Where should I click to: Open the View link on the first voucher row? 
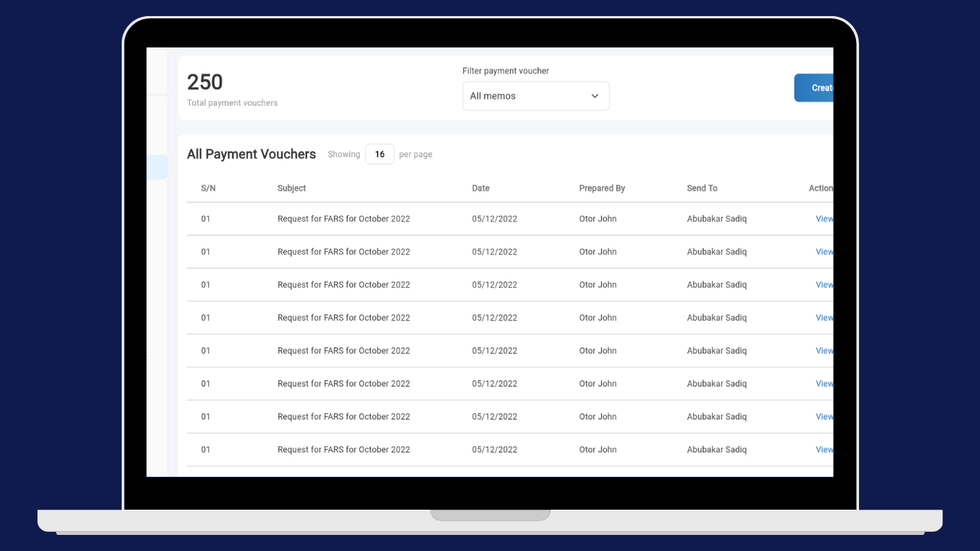coord(823,218)
